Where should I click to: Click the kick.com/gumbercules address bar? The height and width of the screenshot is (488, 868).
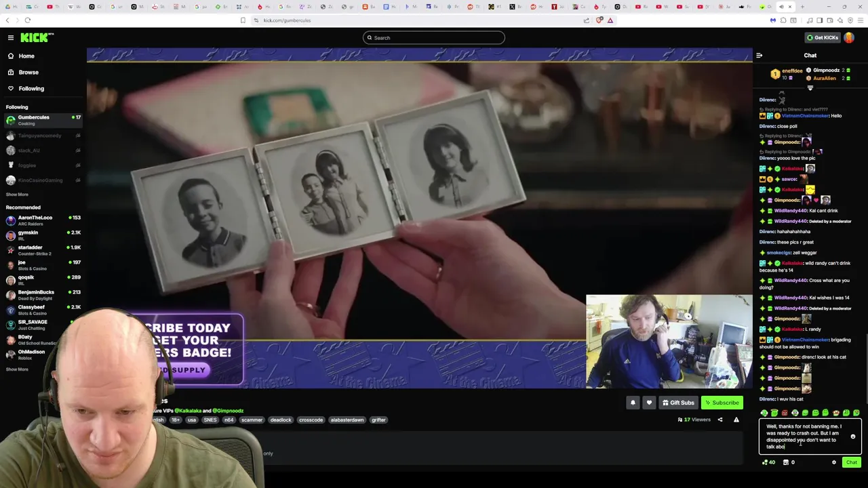[420, 20]
